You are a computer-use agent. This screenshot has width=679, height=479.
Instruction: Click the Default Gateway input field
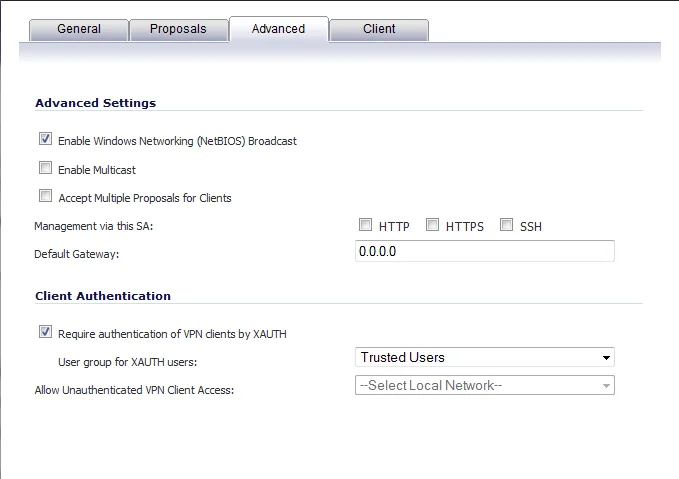coord(484,251)
